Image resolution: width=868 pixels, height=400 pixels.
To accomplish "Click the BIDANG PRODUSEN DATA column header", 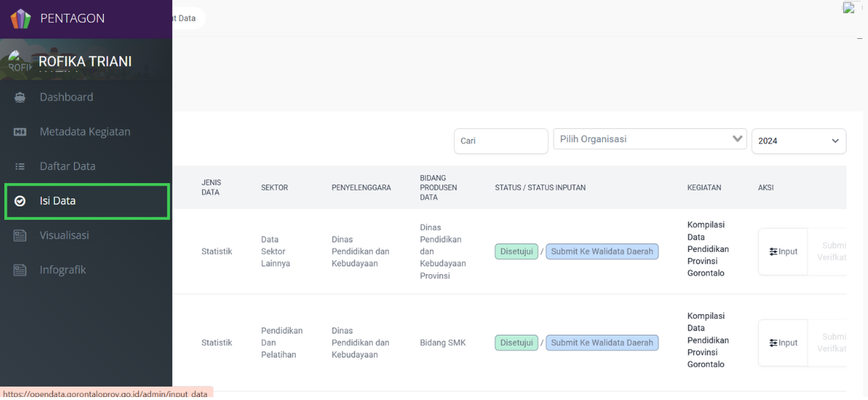I will coord(439,188).
